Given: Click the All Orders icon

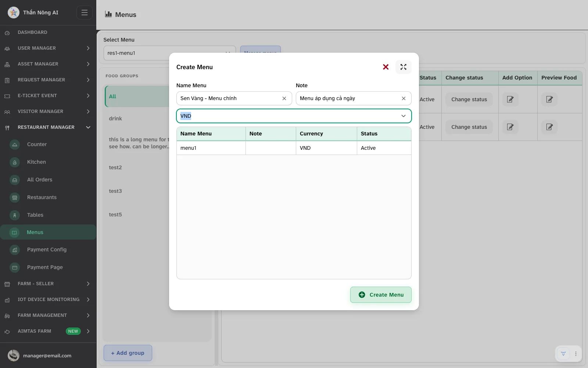Looking at the screenshot, I should coord(15,180).
